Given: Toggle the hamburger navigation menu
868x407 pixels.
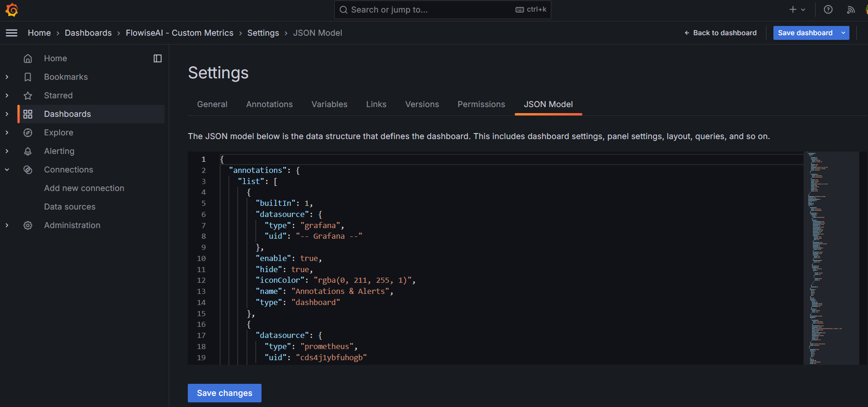Looking at the screenshot, I should pos(12,33).
